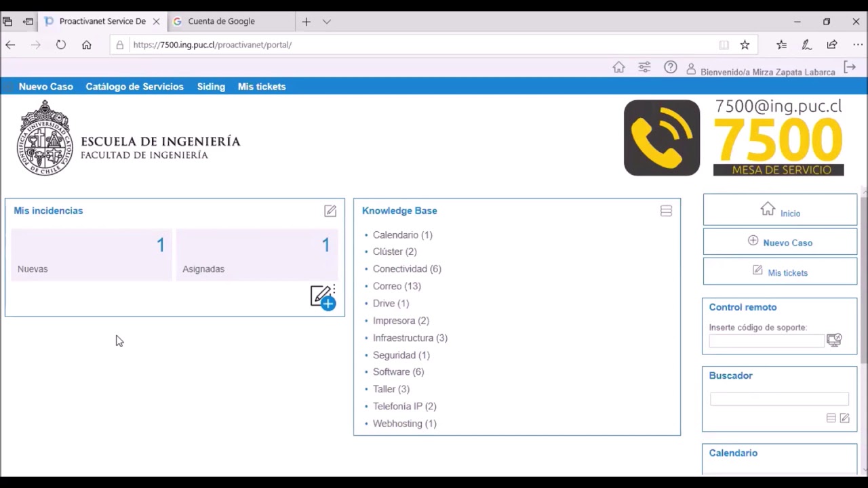Image resolution: width=868 pixels, height=488 pixels.
Task: Open the Buscador list icon
Action: [831, 418]
